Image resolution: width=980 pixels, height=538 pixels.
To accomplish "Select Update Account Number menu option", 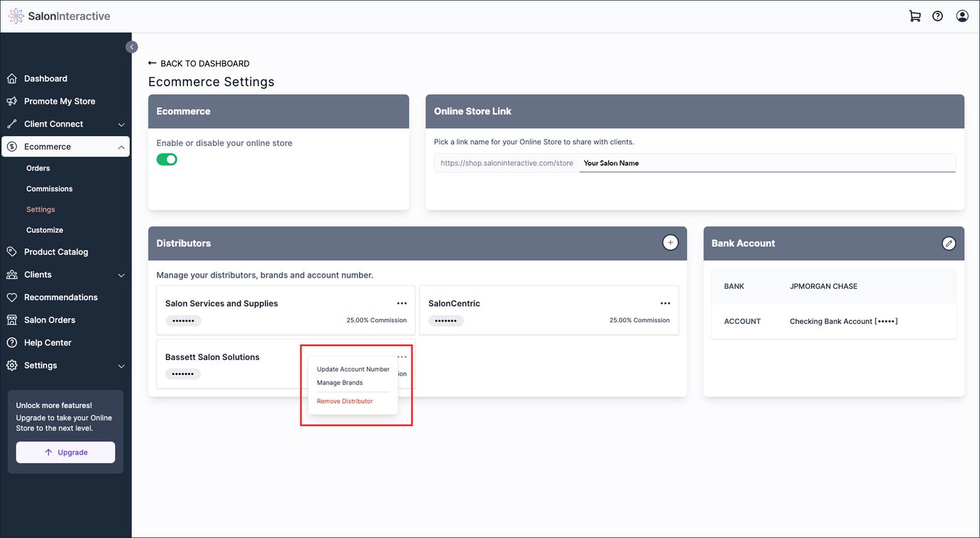I will (353, 369).
